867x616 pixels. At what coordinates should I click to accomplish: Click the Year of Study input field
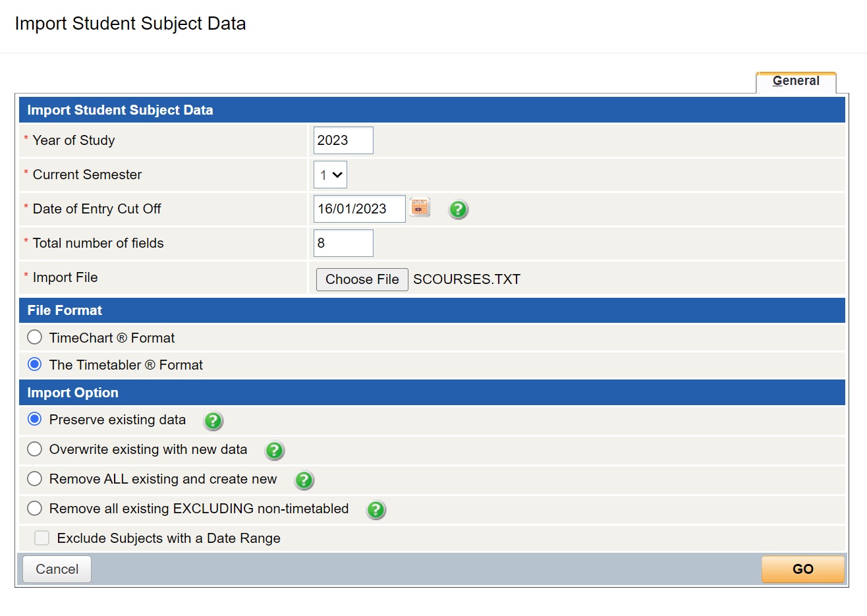click(343, 140)
